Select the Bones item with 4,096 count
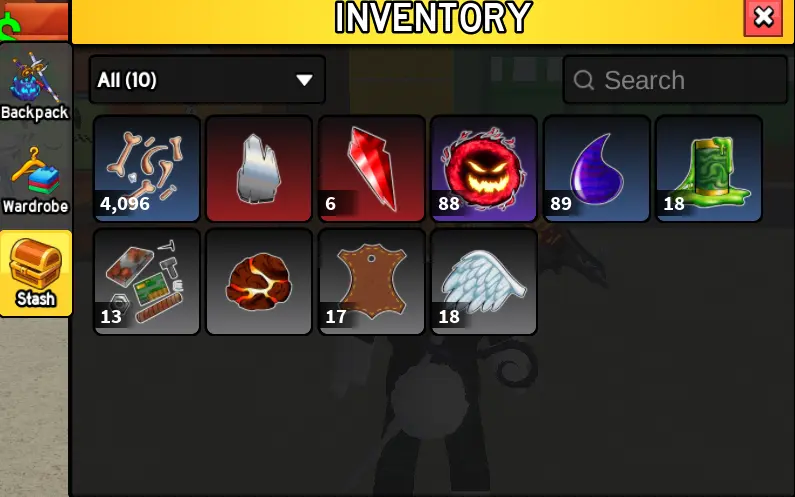The width and height of the screenshot is (795, 497). click(147, 168)
